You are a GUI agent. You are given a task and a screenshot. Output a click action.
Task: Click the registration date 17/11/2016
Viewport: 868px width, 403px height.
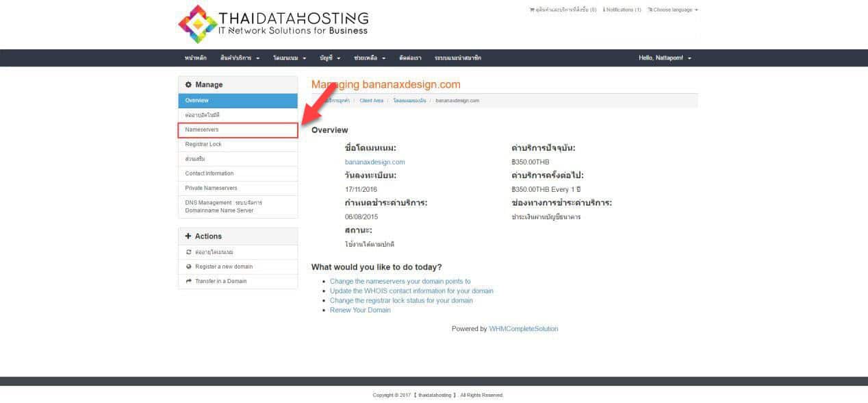tap(361, 190)
